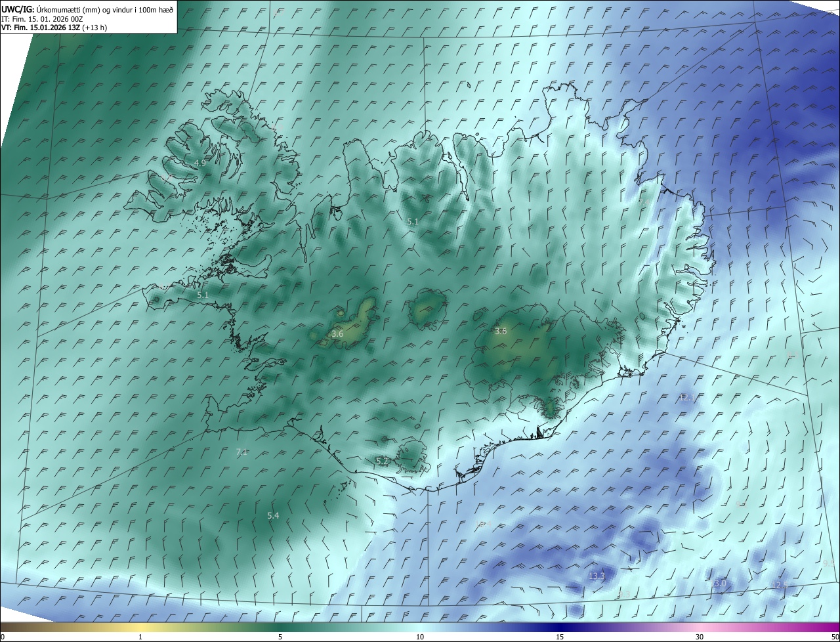Click the 7.1 value southwest of Reykjanes
The image size is (840, 642).
(x=241, y=452)
